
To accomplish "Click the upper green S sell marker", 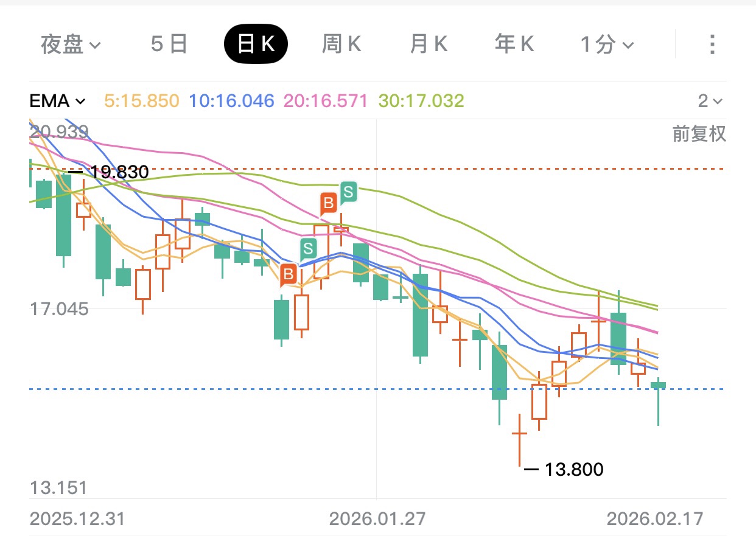I will (x=348, y=192).
